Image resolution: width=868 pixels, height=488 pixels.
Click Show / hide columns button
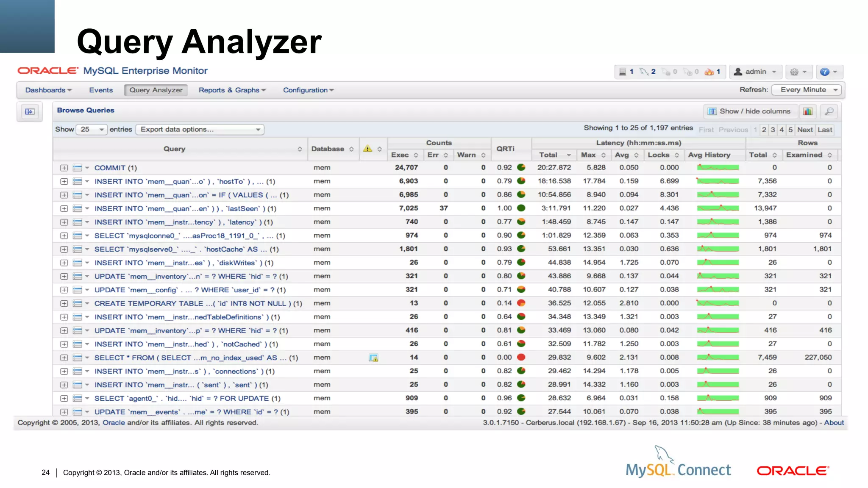(x=750, y=111)
